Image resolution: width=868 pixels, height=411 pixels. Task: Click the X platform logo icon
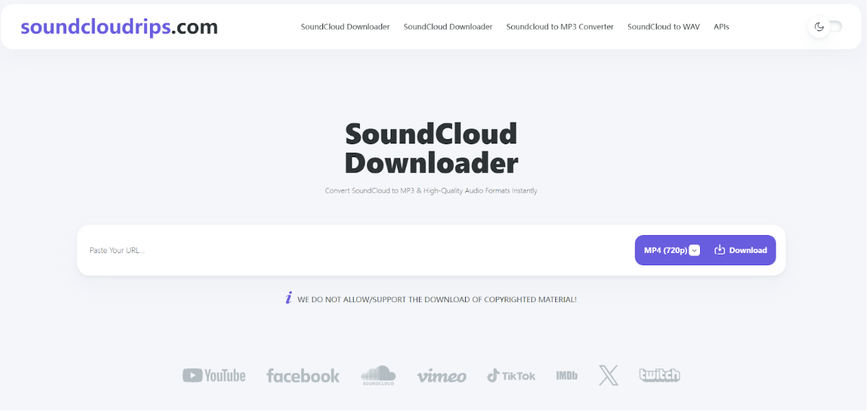(608, 376)
